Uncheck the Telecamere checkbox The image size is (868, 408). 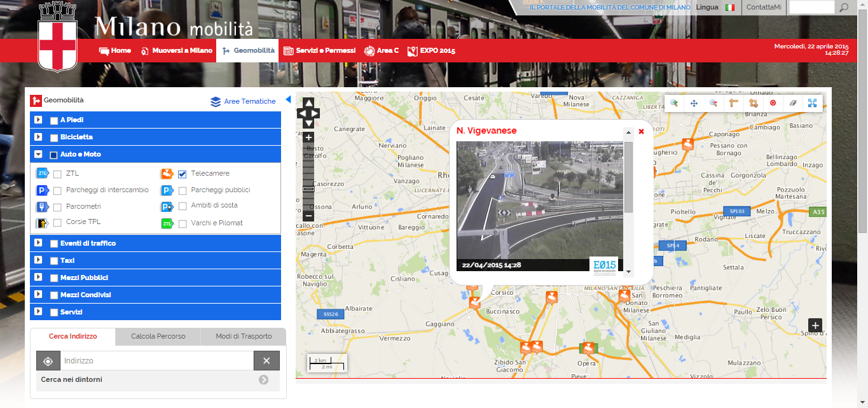pyautogui.click(x=183, y=174)
